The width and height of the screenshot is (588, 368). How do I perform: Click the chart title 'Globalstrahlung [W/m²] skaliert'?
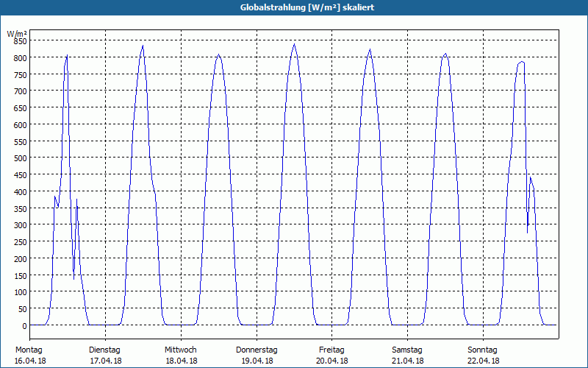[307, 7]
